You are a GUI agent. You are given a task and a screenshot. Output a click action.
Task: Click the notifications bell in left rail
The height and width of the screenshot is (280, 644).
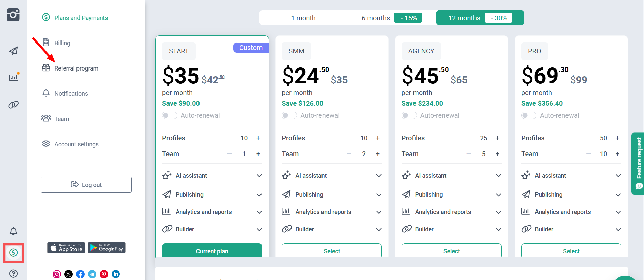(13, 231)
